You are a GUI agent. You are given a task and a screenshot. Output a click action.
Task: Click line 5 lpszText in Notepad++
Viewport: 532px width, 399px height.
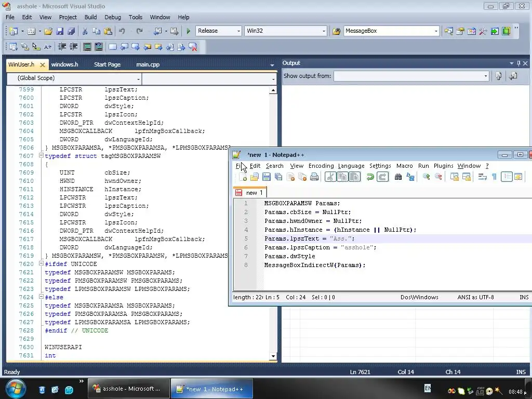point(309,238)
